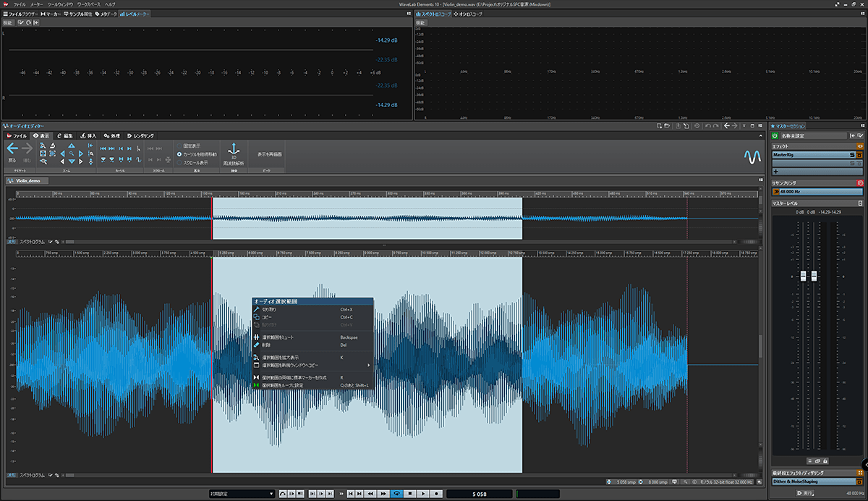This screenshot has width=868, height=501.
Task: Open the マーカー tool window tab
Action: click(x=51, y=14)
